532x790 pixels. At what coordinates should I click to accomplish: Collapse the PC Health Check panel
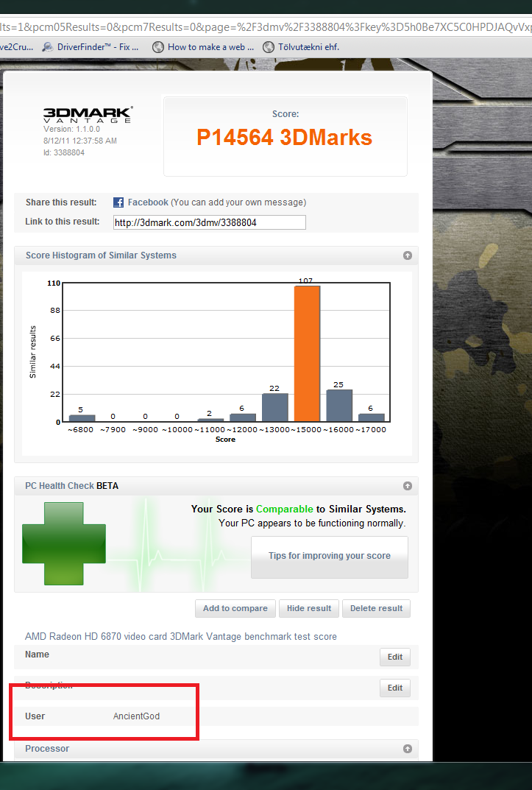point(407,486)
